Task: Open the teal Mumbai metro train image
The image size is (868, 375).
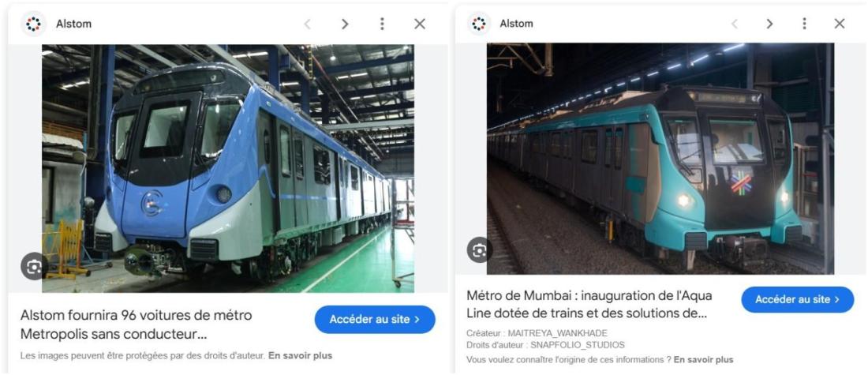Action: tap(660, 158)
